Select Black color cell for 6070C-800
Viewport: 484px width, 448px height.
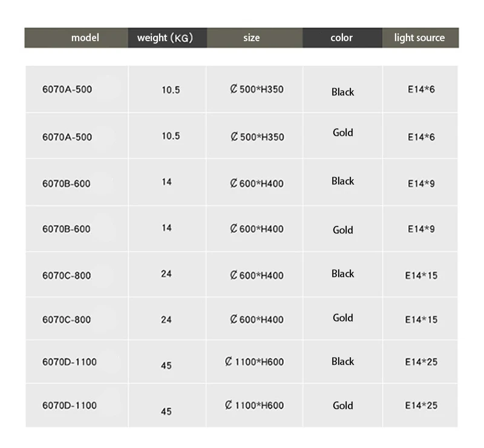coord(342,274)
